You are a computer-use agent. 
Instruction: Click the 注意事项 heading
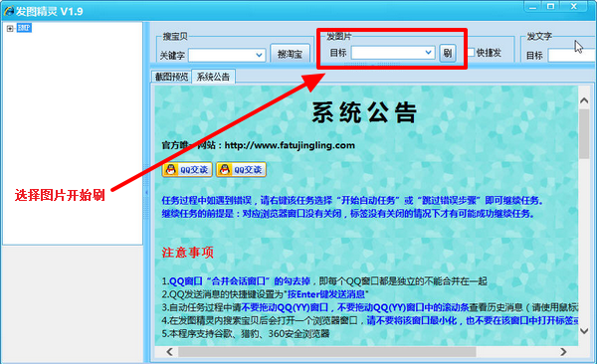pyautogui.click(x=188, y=252)
